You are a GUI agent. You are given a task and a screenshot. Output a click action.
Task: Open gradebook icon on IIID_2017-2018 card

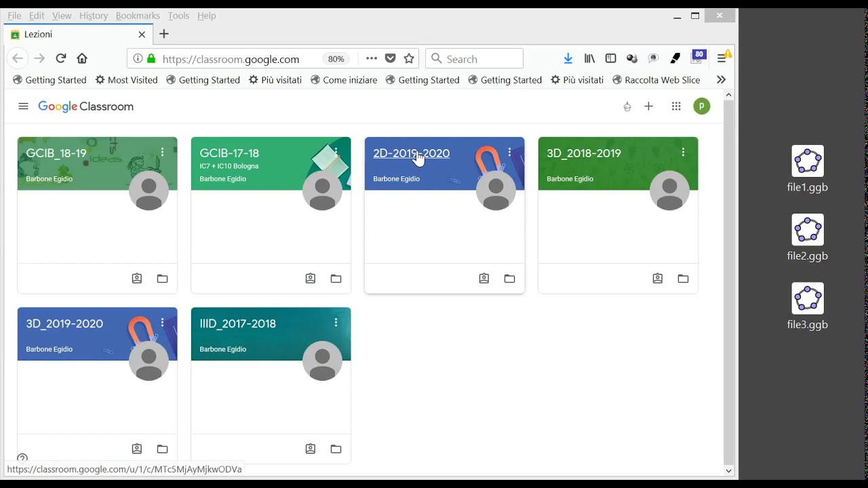311,449
